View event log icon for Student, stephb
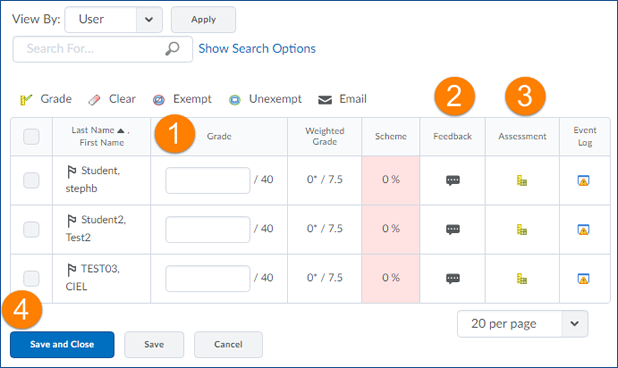The width and height of the screenshot is (618, 368). point(583,180)
